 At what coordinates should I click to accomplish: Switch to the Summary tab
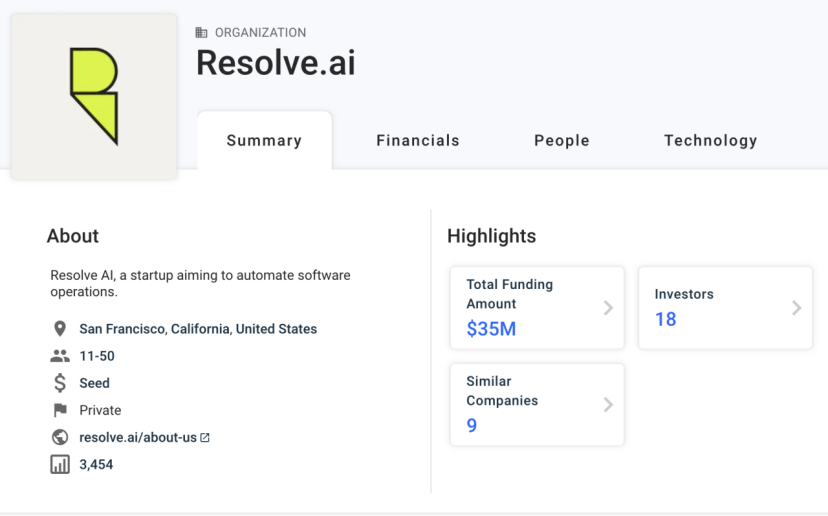click(x=265, y=140)
